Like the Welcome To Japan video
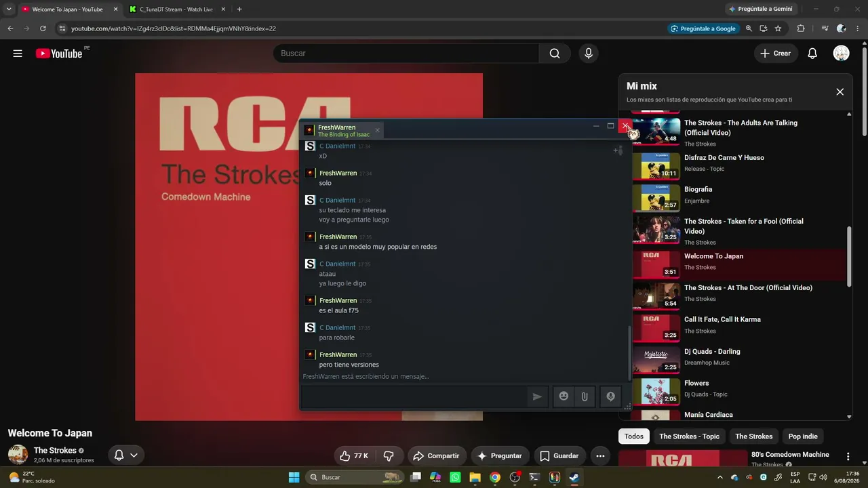868x488 pixels. coord(353,456)
